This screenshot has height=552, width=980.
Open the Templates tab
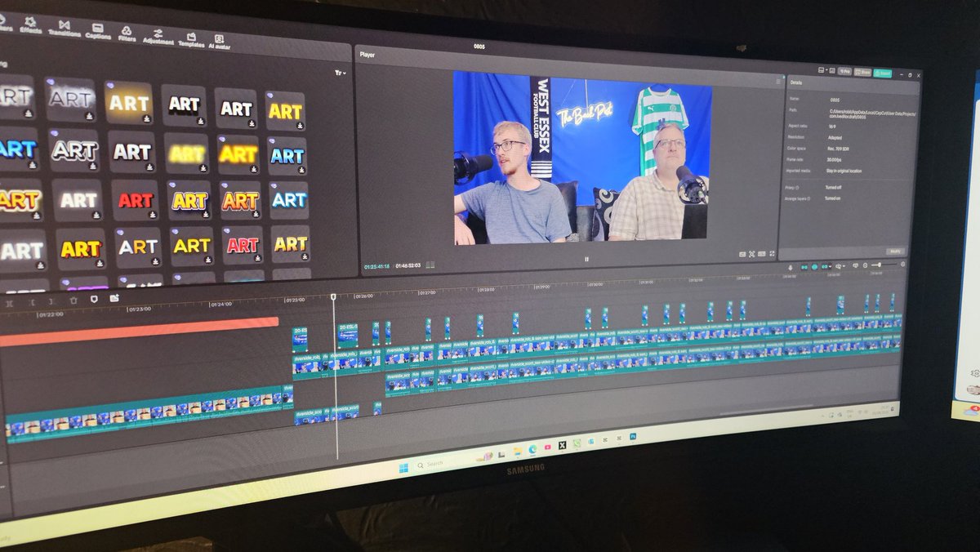191,39
